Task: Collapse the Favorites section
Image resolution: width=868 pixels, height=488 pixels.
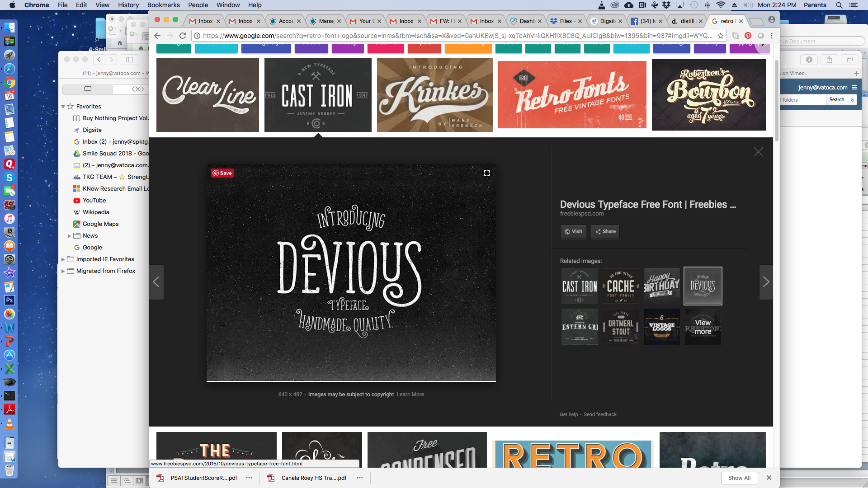Action: (x=63, y=107)
